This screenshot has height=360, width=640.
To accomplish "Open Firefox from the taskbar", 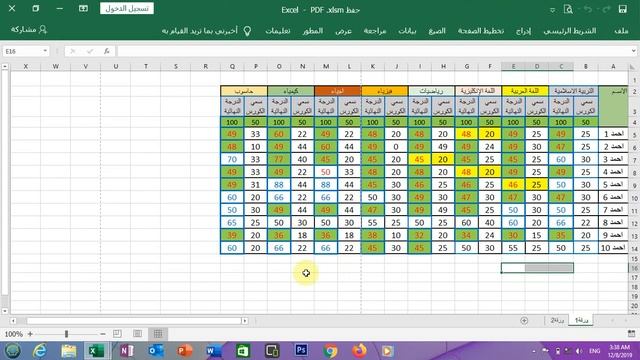I will point(359,351).
